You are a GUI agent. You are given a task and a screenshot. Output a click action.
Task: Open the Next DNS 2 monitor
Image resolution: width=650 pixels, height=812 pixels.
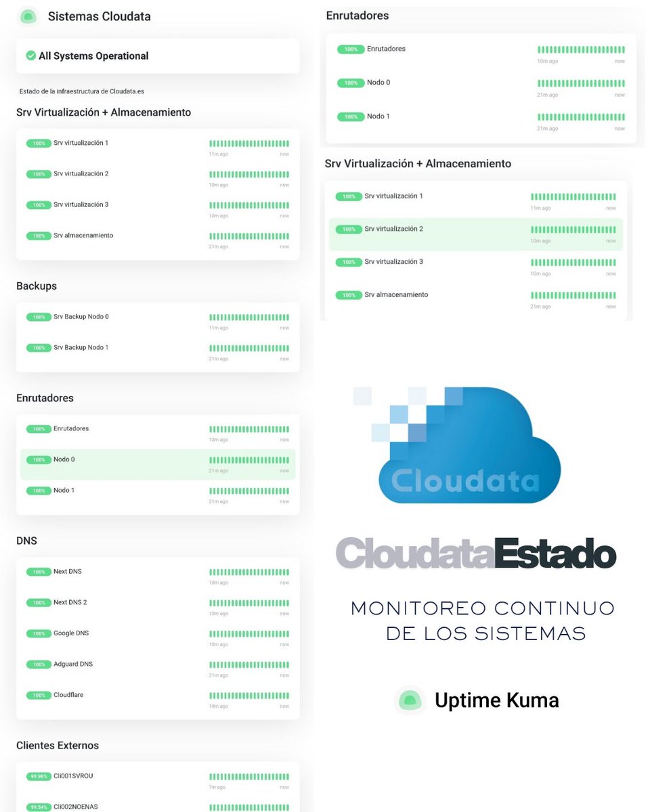click(x=70, y=602)
